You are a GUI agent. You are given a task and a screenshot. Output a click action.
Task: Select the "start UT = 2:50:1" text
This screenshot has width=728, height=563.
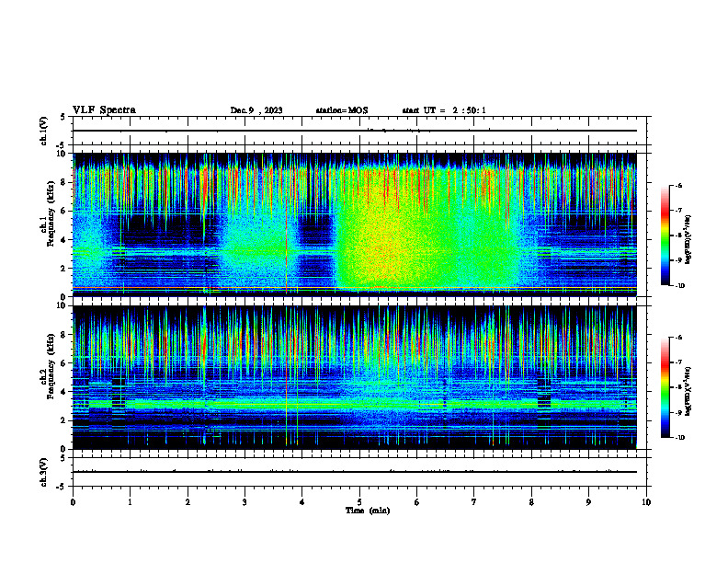(x=444, y=110)
